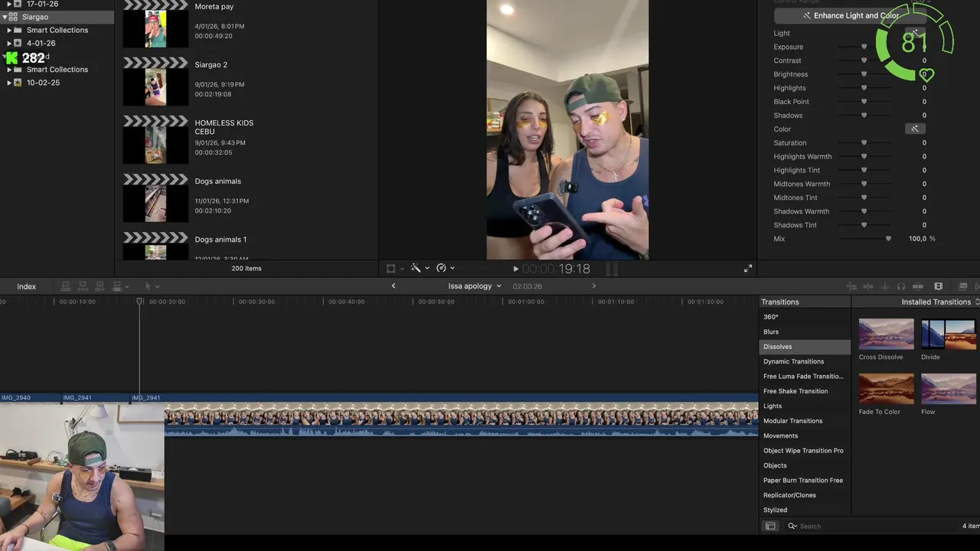
Task: Open Installed Transitions filter dropdown
Action: (940, 302)
